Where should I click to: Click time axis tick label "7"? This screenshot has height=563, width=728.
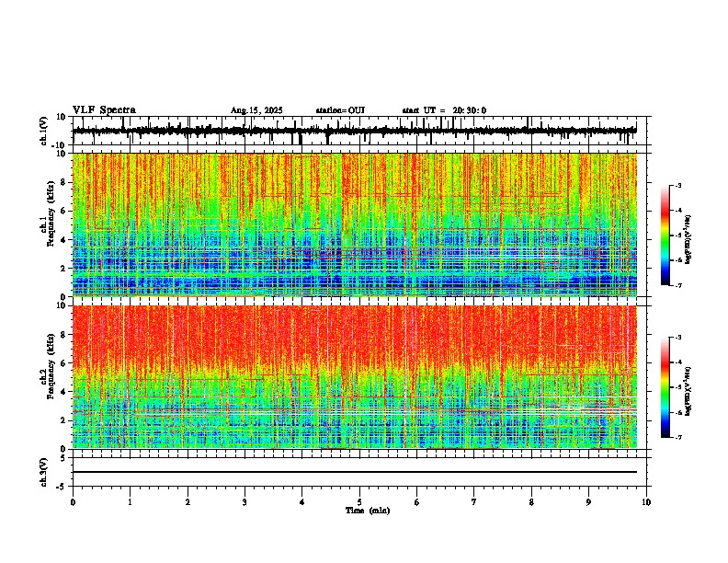pyautogui.click(x=474, y=502)
